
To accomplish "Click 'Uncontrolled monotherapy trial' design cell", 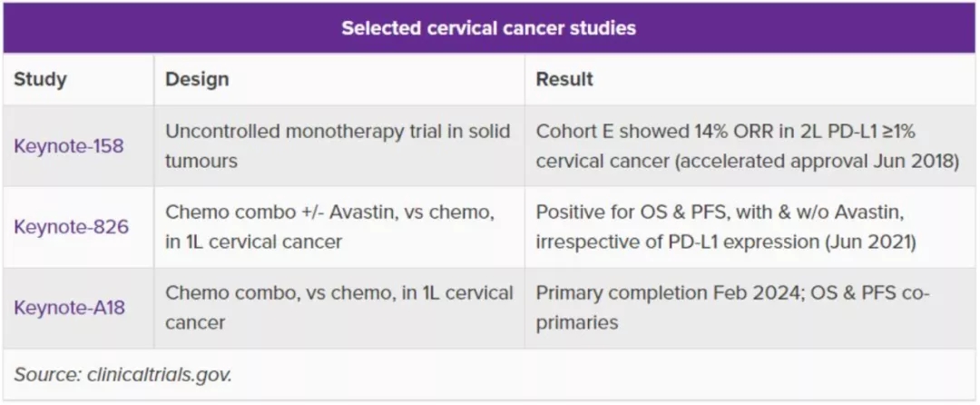I will point(338,131).
